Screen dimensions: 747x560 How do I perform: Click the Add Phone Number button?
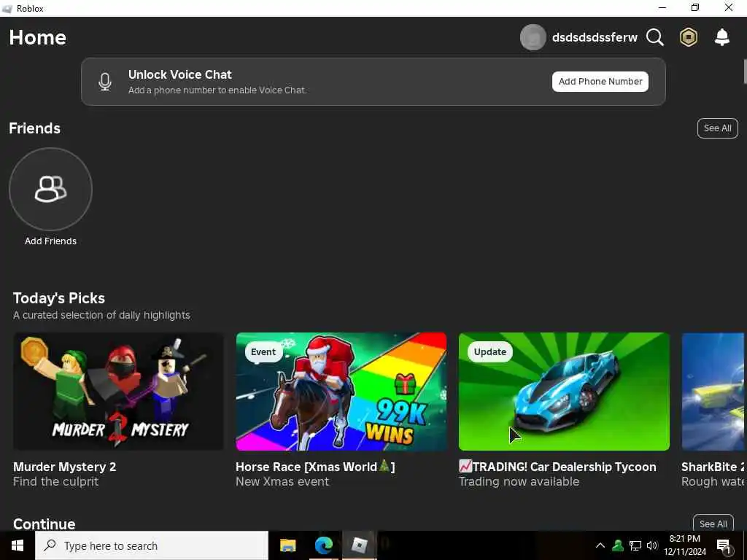point(600,82)
